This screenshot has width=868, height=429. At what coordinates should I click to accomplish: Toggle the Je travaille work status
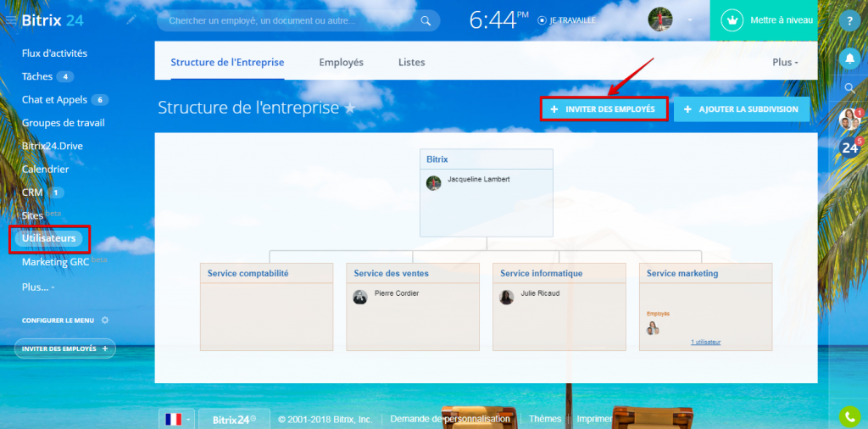(x=567, y=20)
